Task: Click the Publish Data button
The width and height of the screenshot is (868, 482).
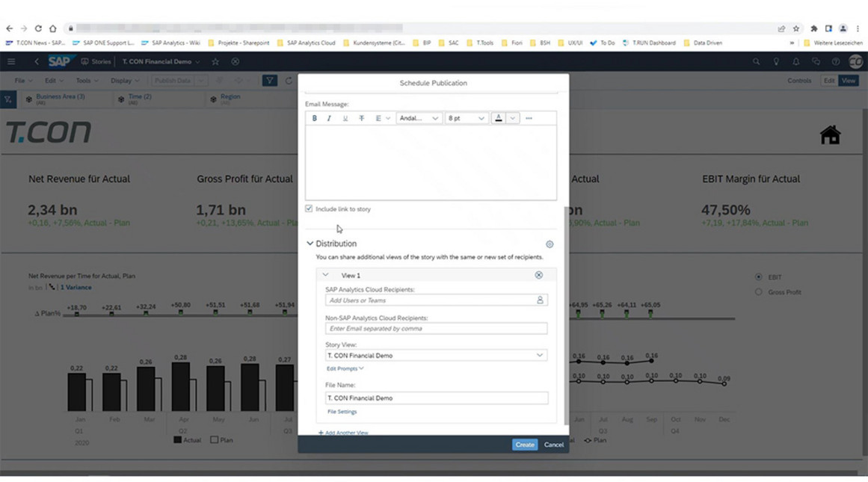Action: 173,81
